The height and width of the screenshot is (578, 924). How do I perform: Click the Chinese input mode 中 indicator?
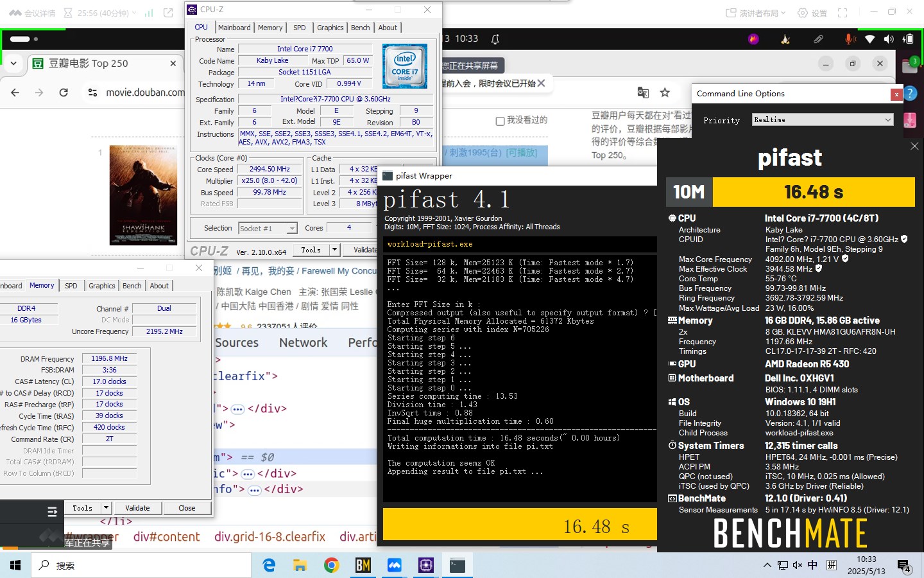coord(812,565)
